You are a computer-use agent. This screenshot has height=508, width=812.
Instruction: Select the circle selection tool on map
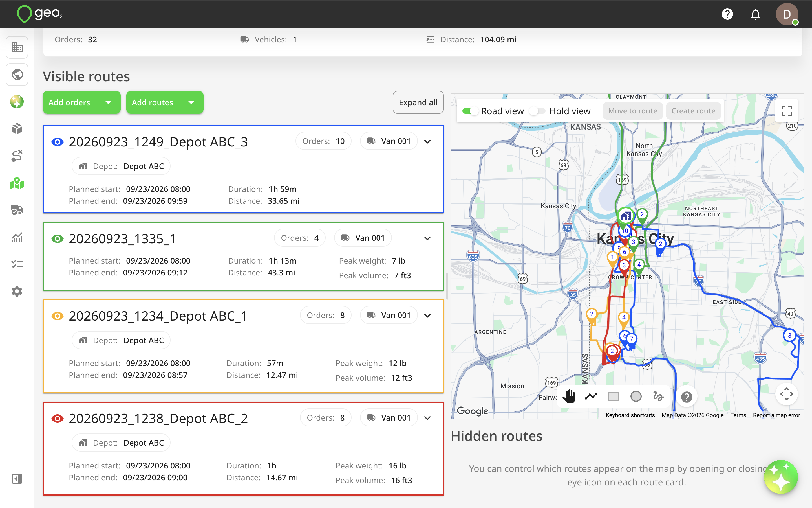[636, 397]
